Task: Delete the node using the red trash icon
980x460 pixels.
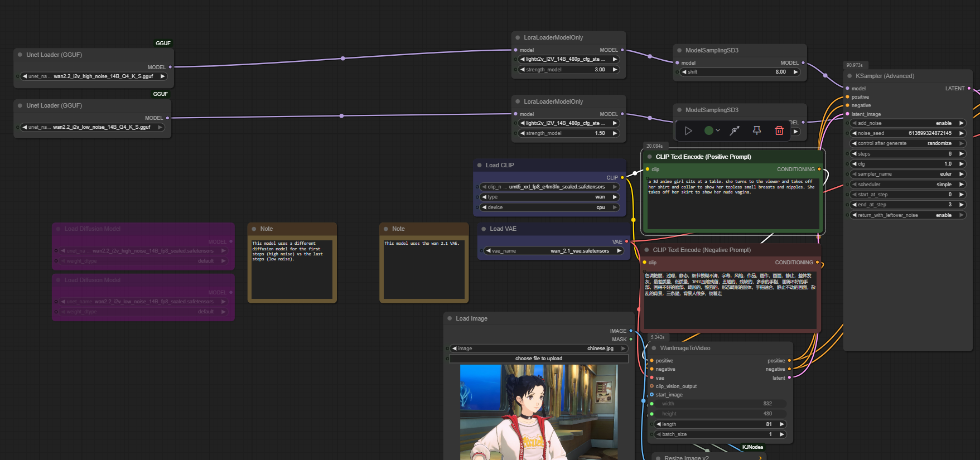Action: click(x=779, y=130)
